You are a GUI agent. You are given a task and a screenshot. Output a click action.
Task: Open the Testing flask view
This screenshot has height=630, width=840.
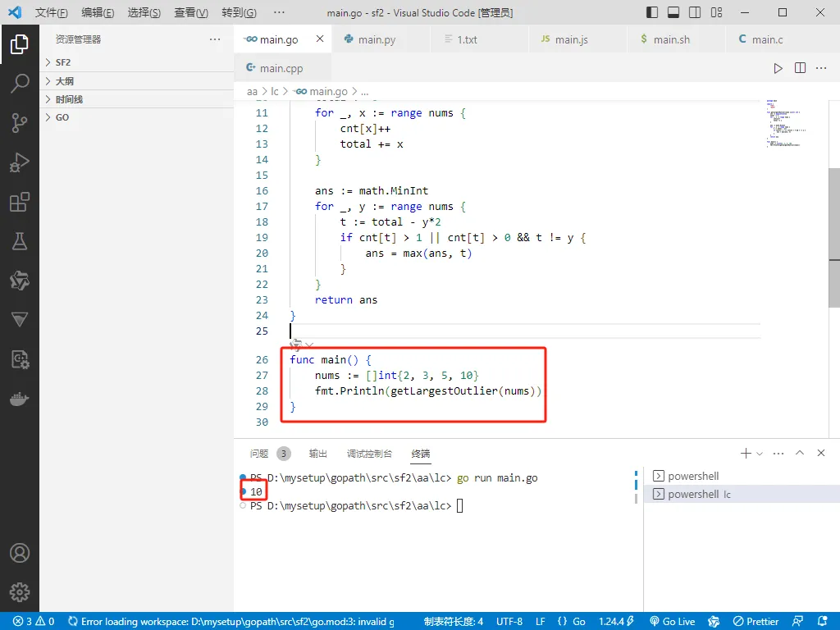coord(20,241)
